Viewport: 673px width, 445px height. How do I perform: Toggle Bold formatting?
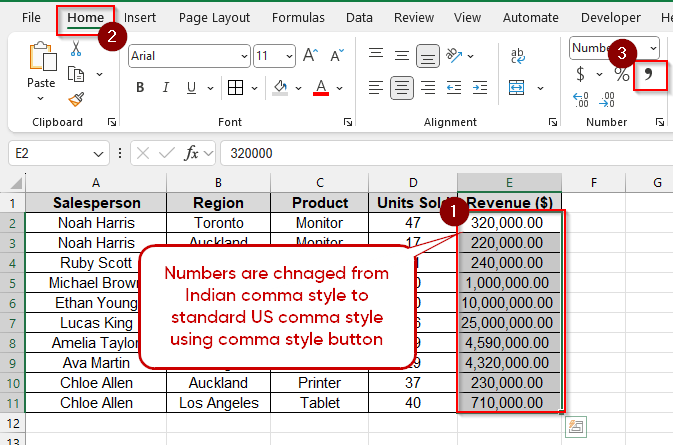click(x=142, y=88)
